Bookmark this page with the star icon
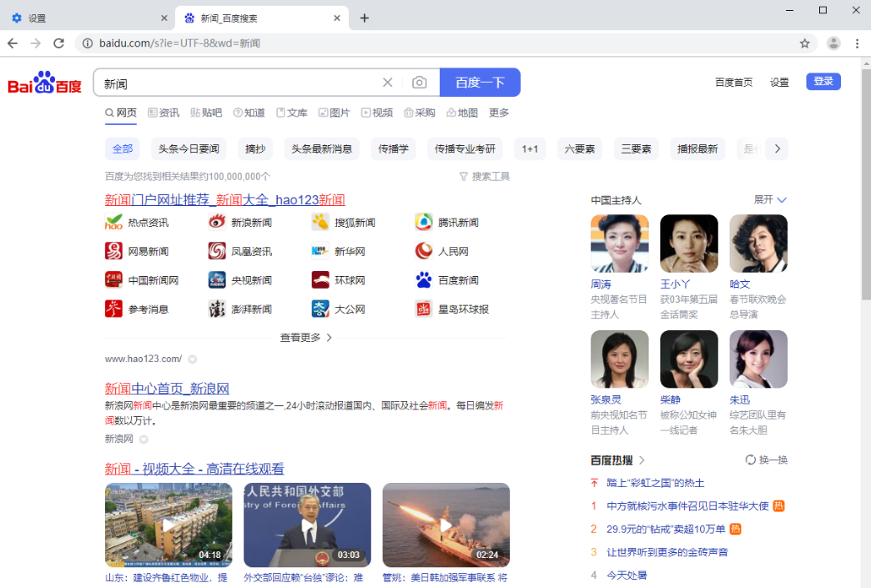 [804, 43]
